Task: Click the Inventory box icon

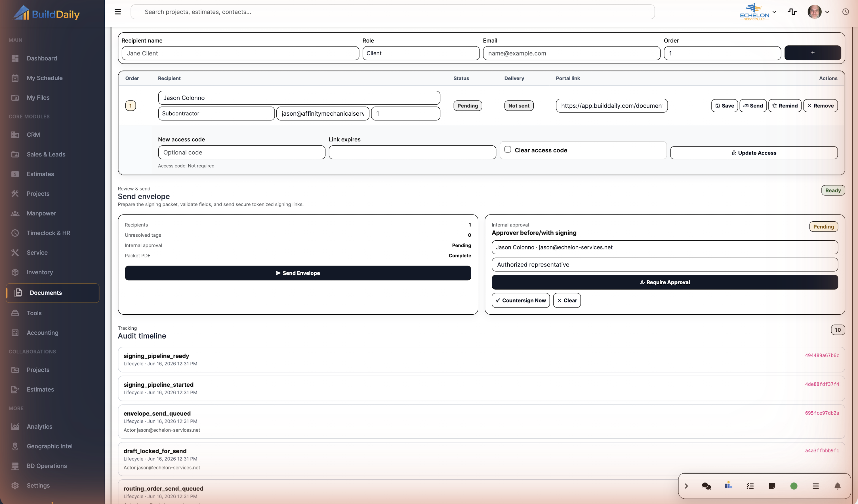Action: pos(15,272)
